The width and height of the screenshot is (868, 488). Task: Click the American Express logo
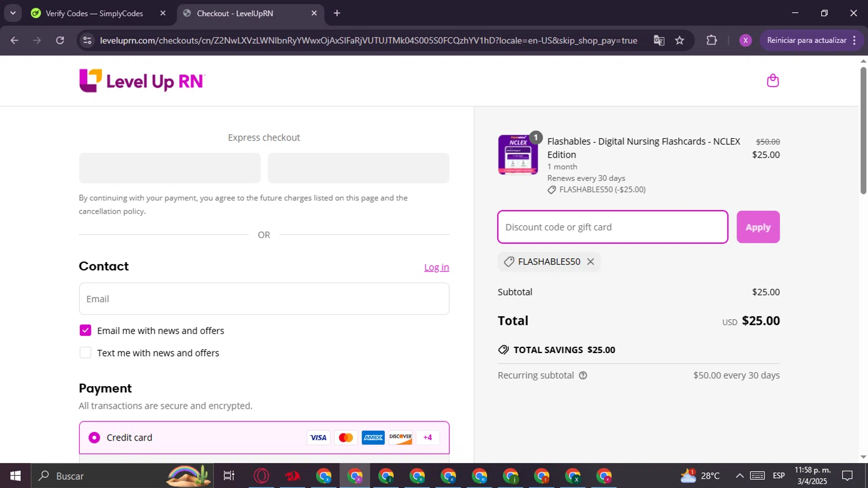coord(373,438)
